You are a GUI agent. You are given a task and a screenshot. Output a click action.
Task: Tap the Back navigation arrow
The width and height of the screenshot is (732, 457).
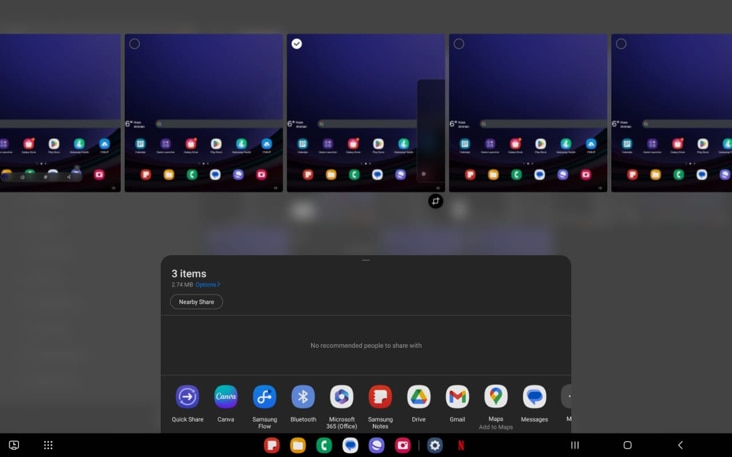coord(680,445)
